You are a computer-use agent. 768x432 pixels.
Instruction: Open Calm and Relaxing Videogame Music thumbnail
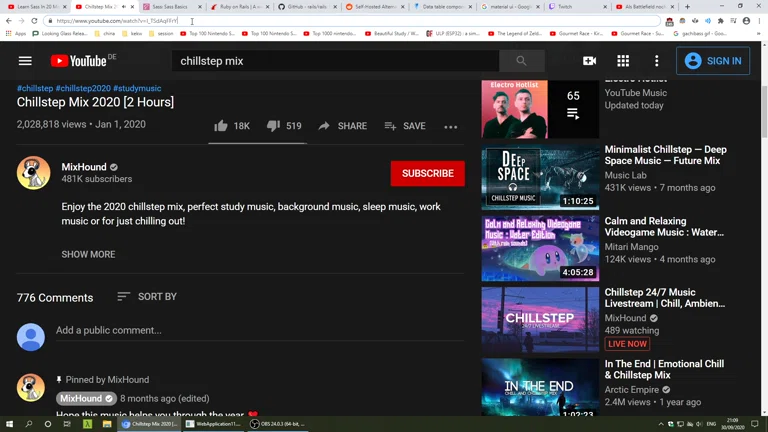point(540,249)
